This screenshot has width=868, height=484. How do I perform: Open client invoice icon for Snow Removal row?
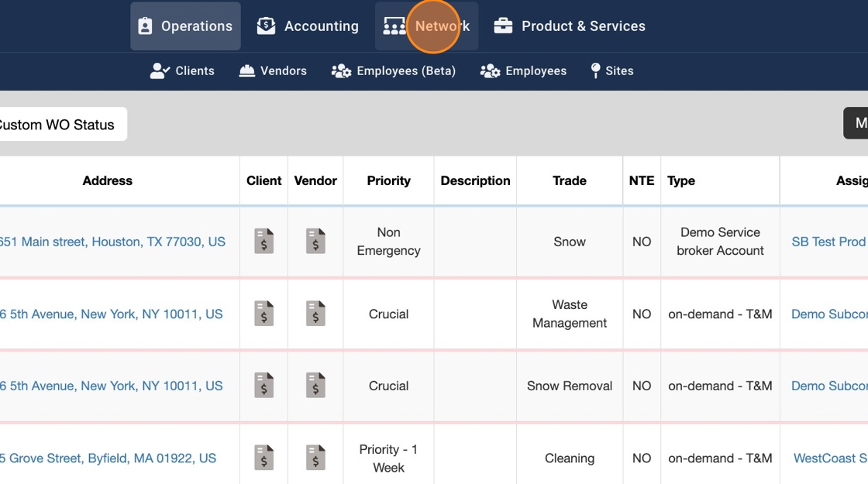[264, 386]
